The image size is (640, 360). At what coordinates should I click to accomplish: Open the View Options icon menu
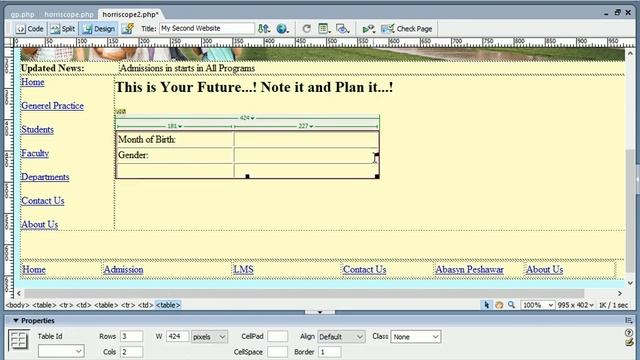(x=324, y=29)
